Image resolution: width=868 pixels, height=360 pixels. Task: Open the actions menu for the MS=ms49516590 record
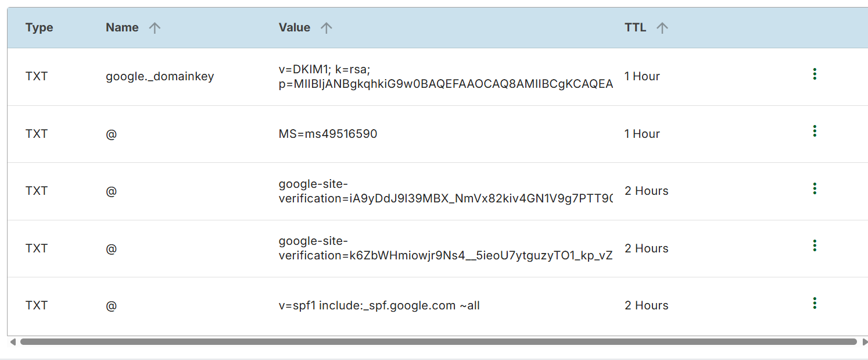[x=815, y=131]
